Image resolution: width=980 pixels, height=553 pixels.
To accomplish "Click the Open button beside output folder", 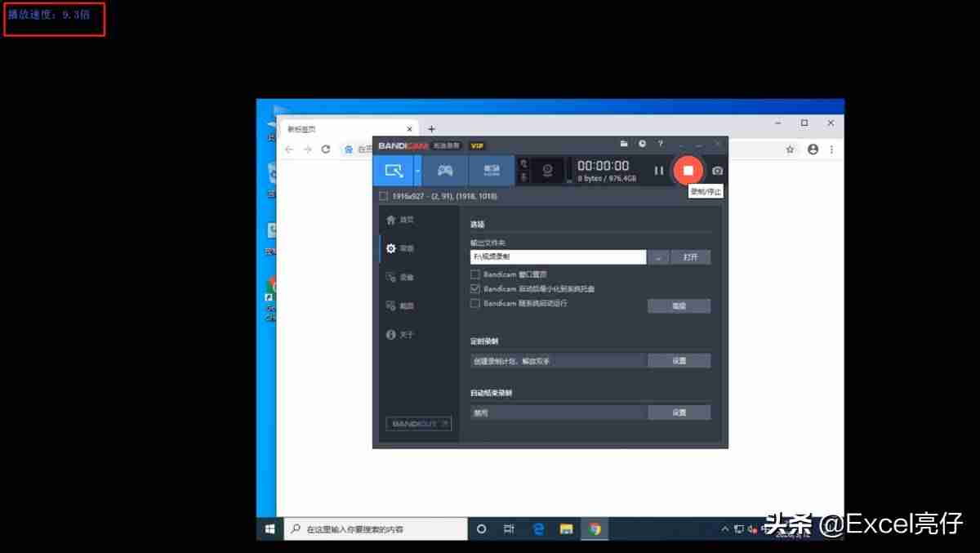I will coord(691,257).
